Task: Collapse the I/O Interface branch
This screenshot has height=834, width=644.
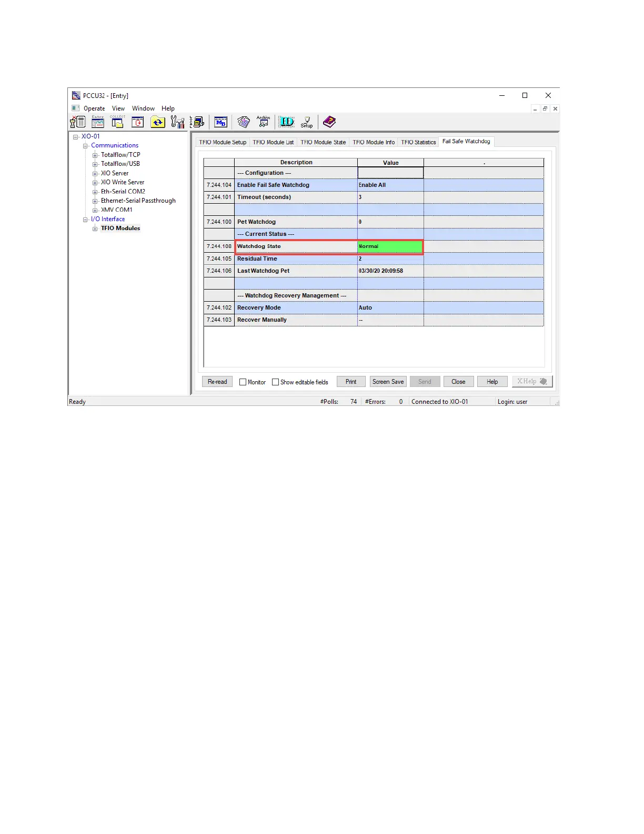Action: (85, 220)
